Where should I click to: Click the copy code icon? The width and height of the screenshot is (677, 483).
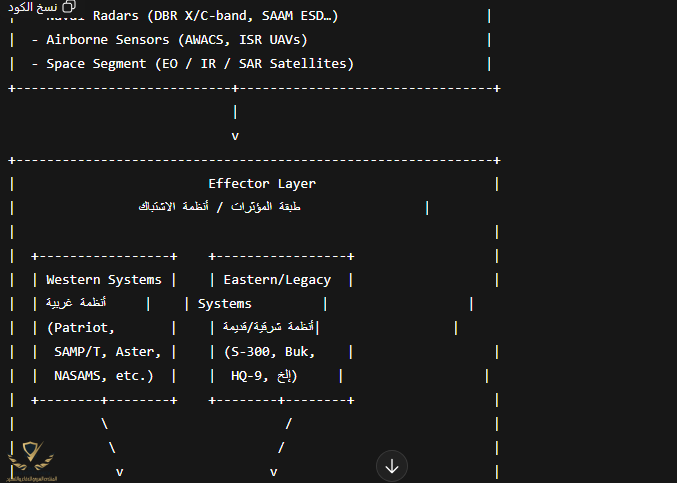(x=68, y=7)
